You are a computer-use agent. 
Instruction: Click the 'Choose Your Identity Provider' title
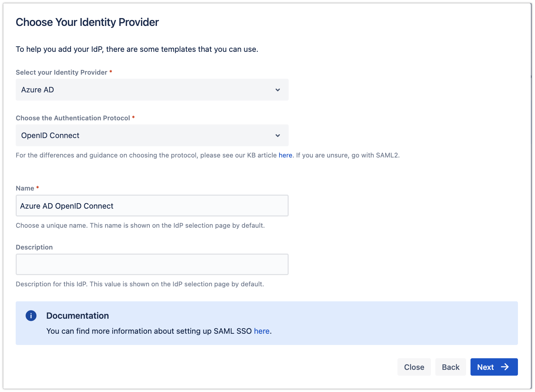[x=87, y=22]
